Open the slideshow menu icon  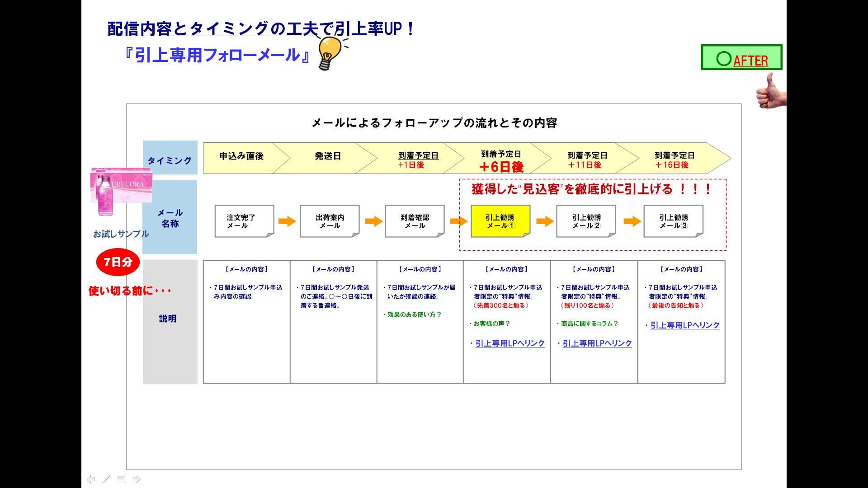[121, 479]
